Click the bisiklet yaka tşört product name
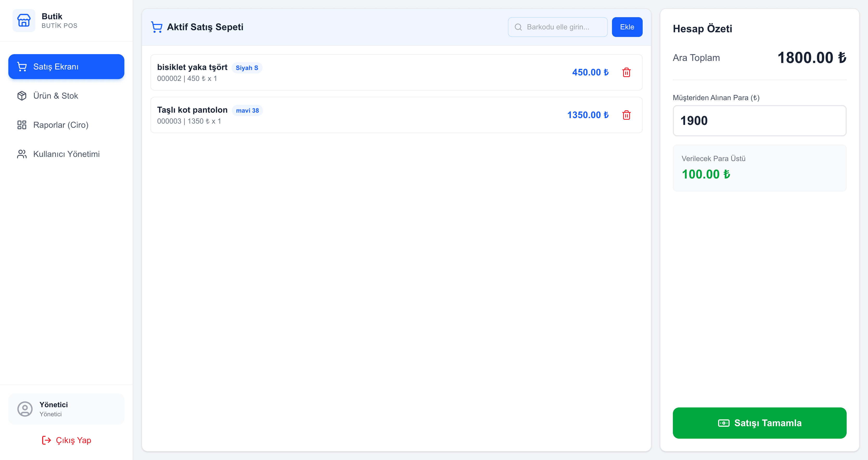 (x=192, y=67)
